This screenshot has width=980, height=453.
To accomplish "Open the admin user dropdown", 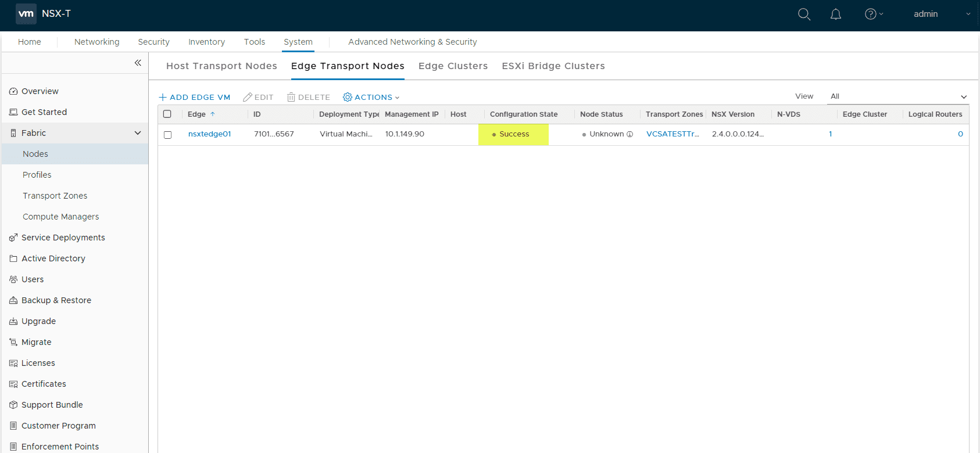I will pyautogui.click(x=942, y=14).
